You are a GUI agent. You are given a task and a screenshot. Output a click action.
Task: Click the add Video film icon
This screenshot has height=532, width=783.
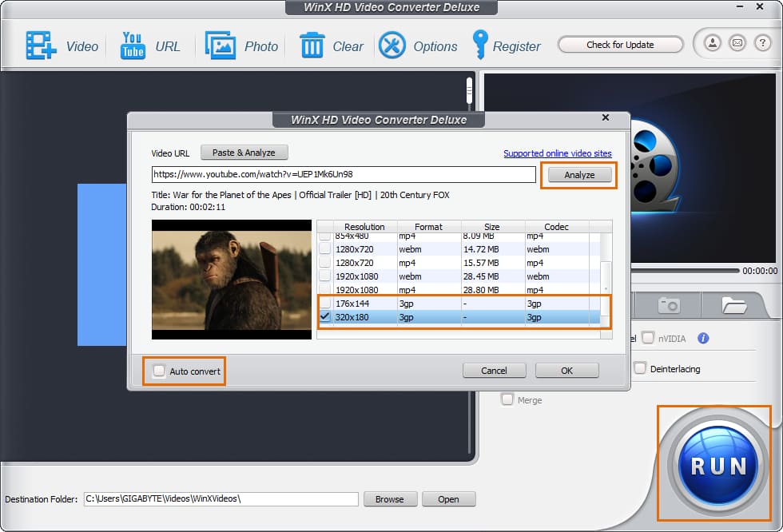(41, 46)
